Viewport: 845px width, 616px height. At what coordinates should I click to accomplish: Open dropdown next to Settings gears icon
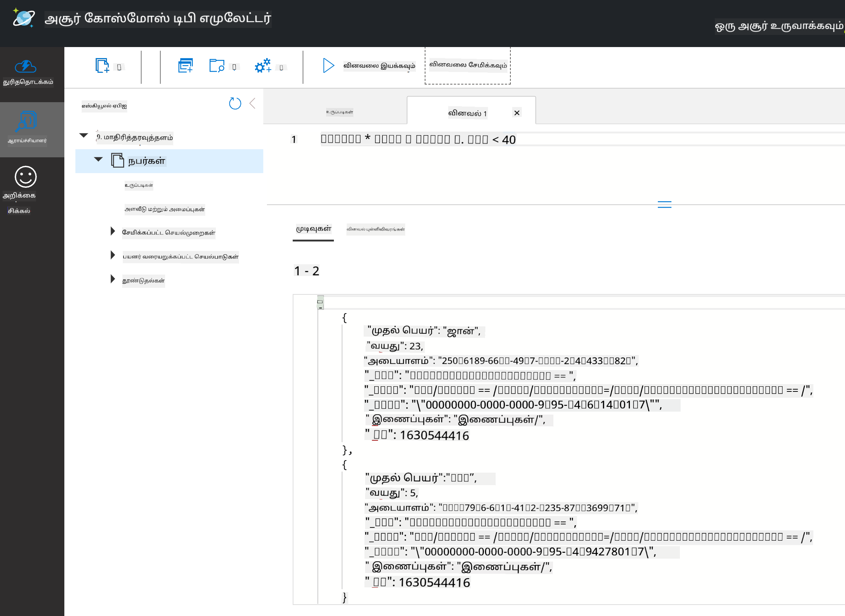pos(281,68)
